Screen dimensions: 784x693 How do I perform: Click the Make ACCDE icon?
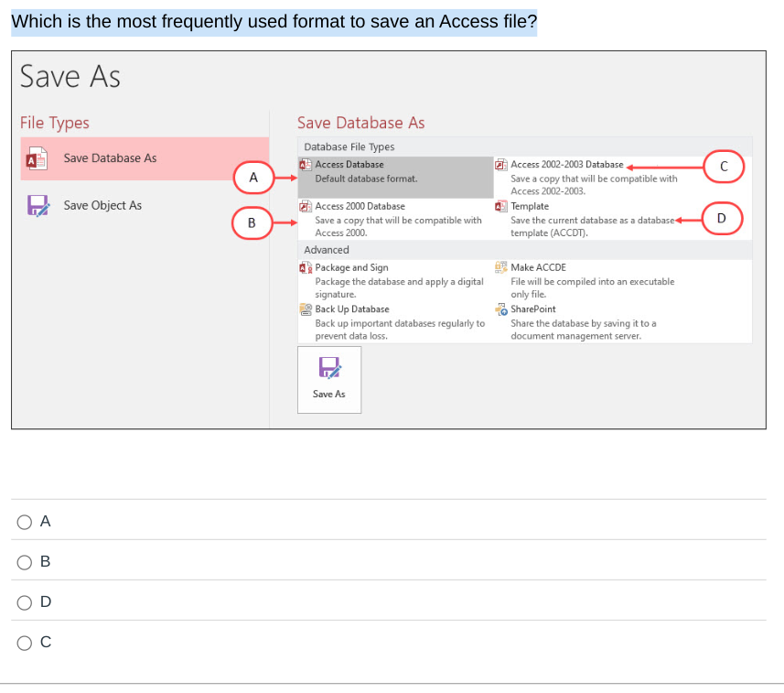point(500,267)
